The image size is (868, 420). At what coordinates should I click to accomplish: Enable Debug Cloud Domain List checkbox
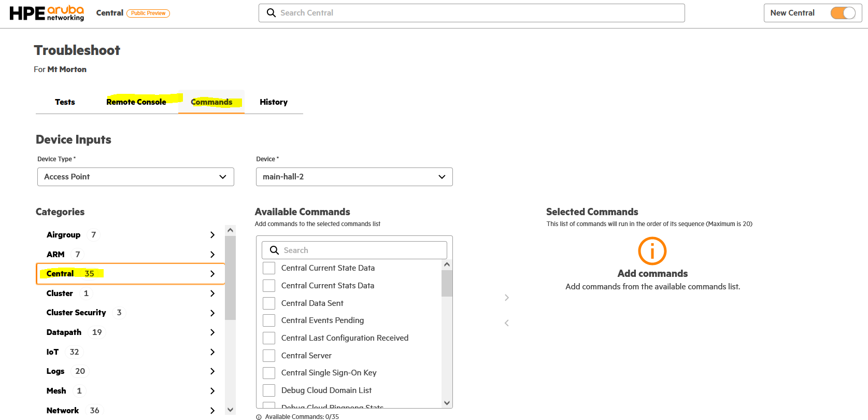point(269,390)
